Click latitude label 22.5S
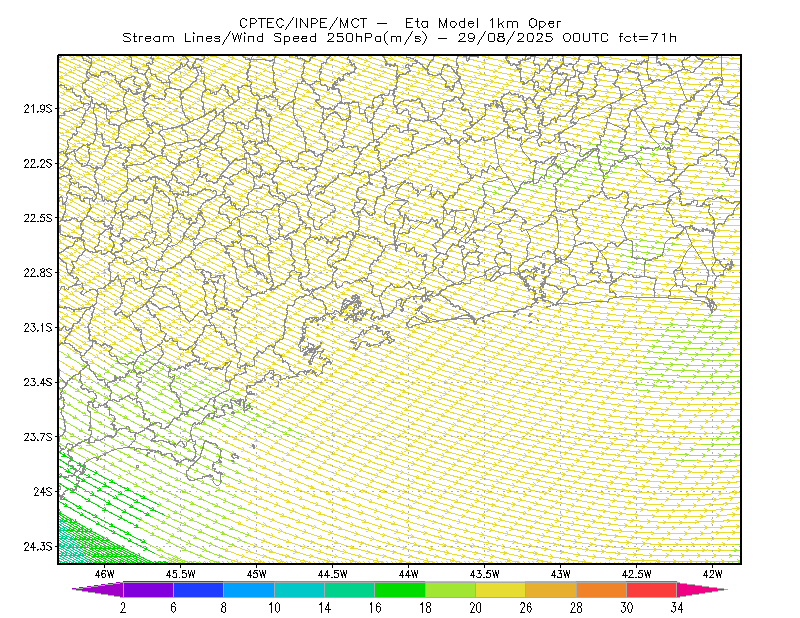Viewport: 800px width, 618px height. [37, 218]
